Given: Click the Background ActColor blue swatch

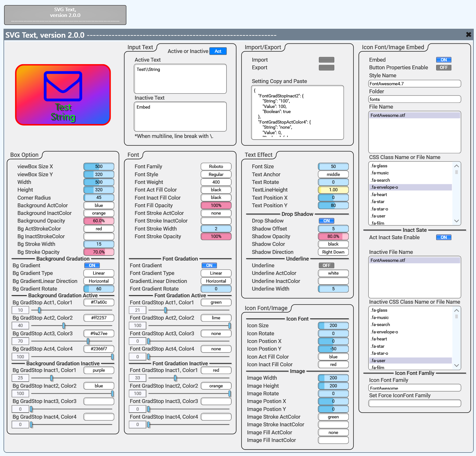Looking at the screenshot, I should pos(99,205).
